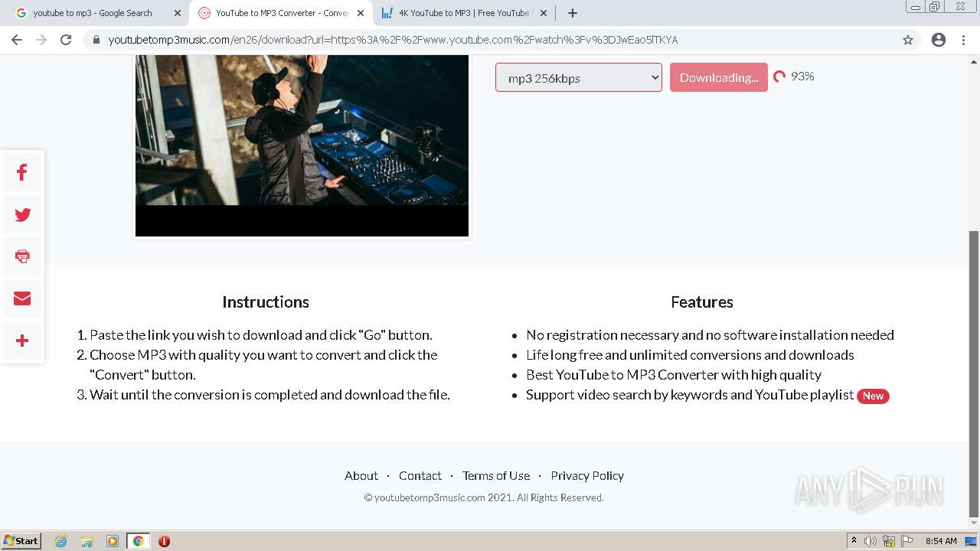Switch to YouTube to MP3 Converter tab
Image resolution: width=980 pixels, height=551 pixels.
[280, 13]
